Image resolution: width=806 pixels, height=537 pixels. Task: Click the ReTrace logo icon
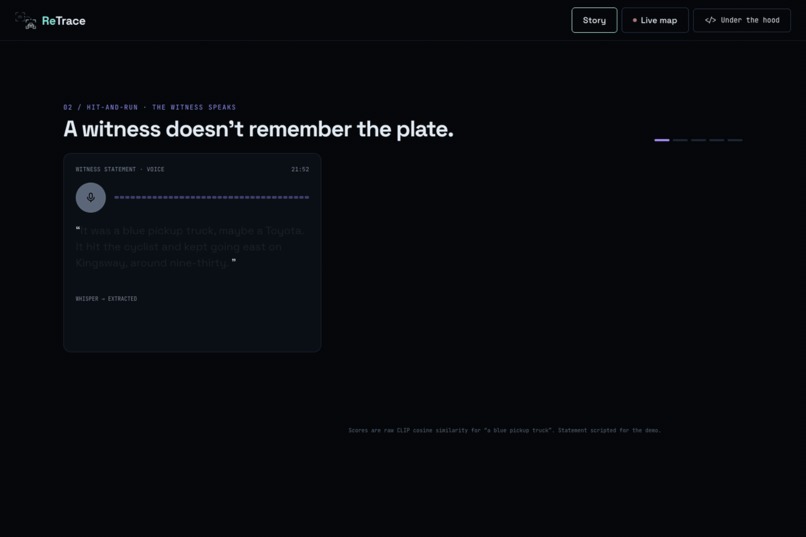[x=26, y=21]
